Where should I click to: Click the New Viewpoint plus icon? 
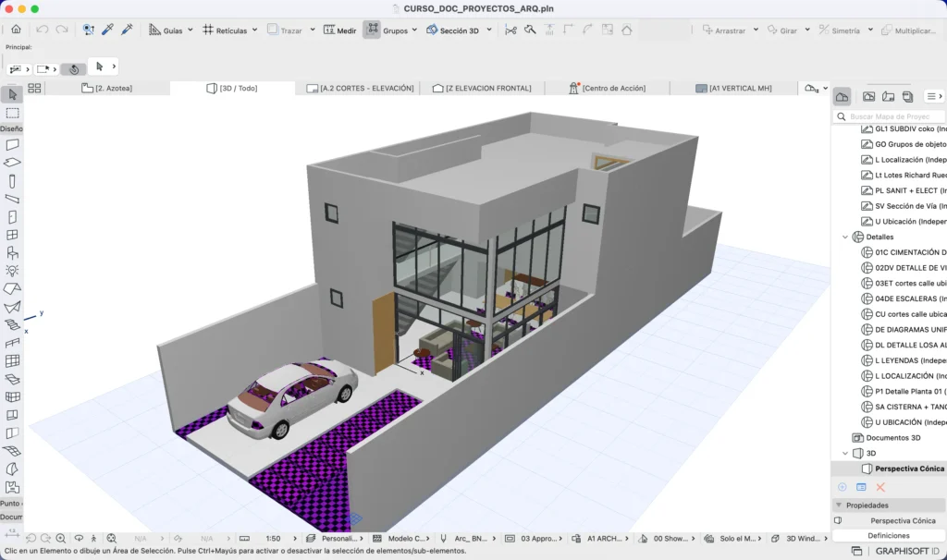click(842, 487)
